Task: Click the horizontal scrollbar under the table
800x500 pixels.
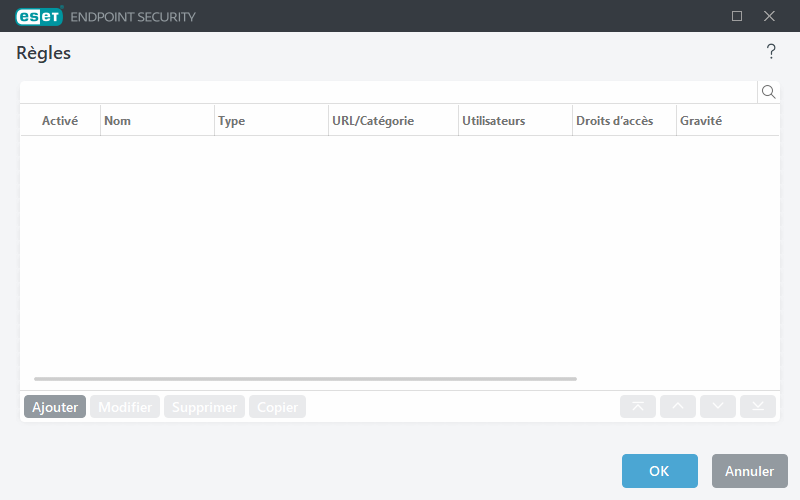Action: tap(305, 379)
